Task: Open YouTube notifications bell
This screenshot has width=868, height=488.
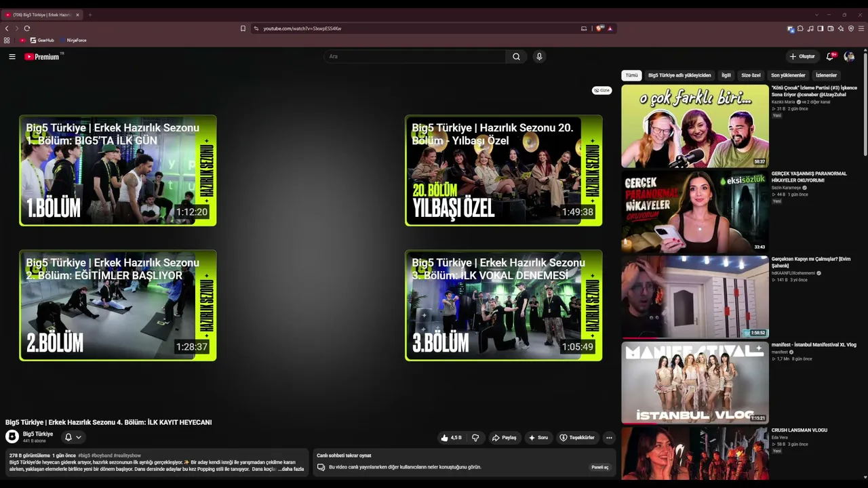Action: (x=830, y=57)
